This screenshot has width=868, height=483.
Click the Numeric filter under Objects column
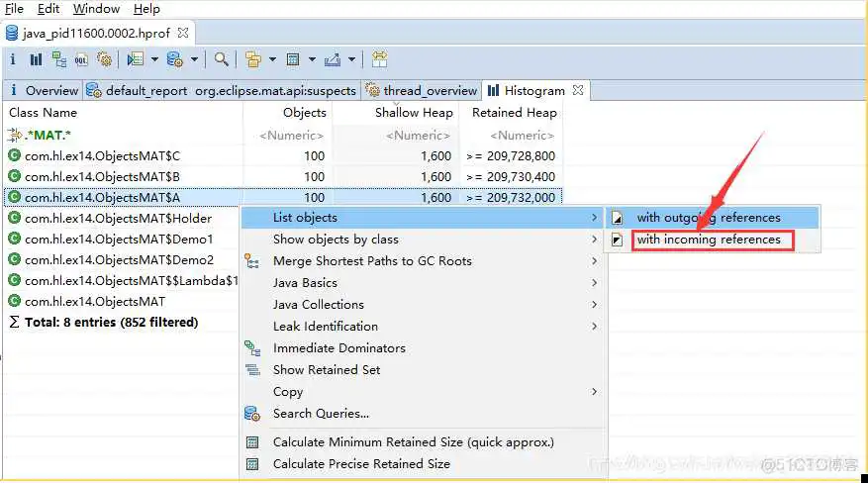point(292,135)
